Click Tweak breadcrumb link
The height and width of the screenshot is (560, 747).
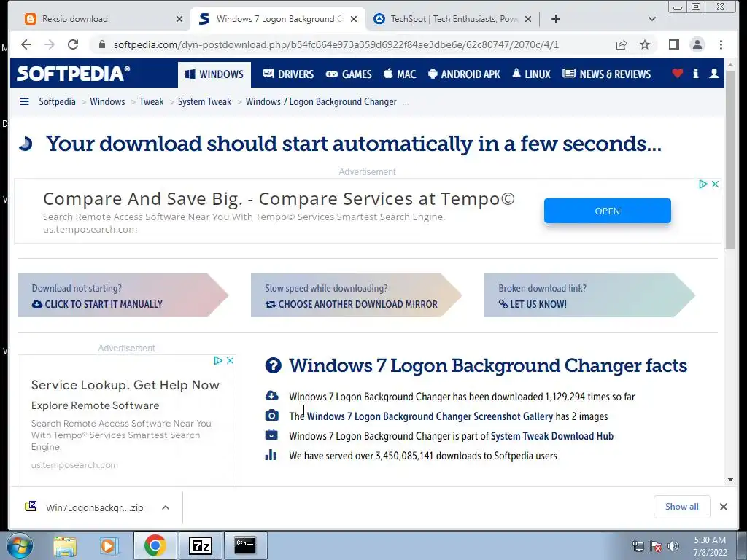(x=151, y=101)
